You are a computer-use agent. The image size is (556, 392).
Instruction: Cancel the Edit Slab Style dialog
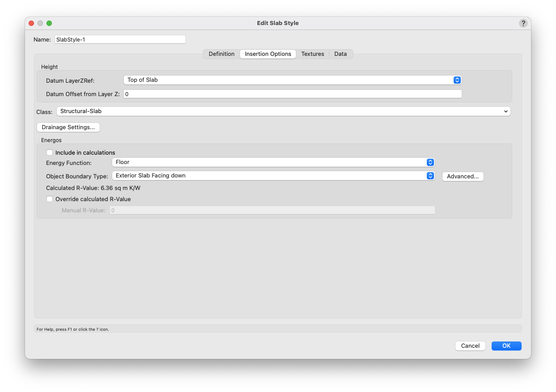pos(470,346)
